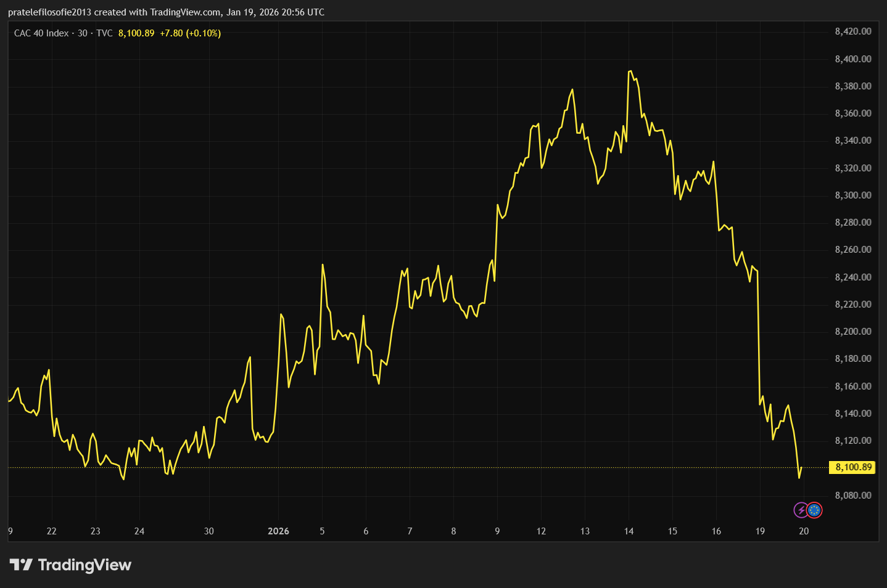This screenshot has height=588, width=887.
Task: Click the 22 date on the time axis
Action: (x=51, y=531)
